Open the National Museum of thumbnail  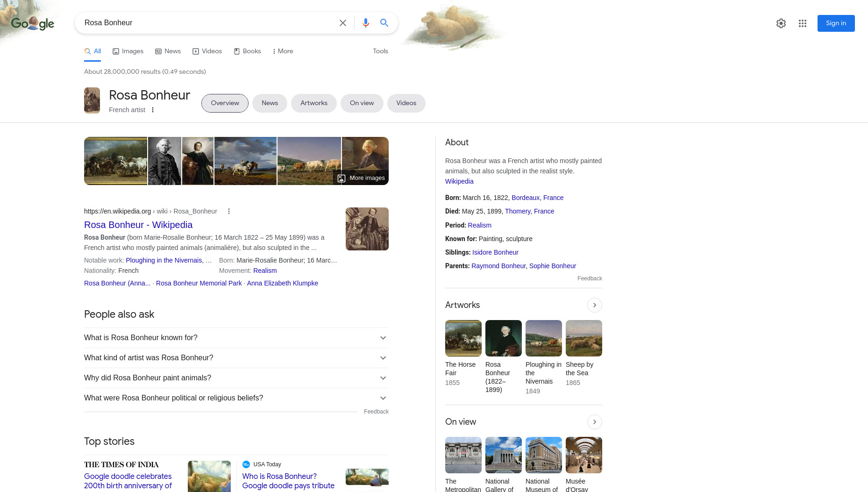544,455
